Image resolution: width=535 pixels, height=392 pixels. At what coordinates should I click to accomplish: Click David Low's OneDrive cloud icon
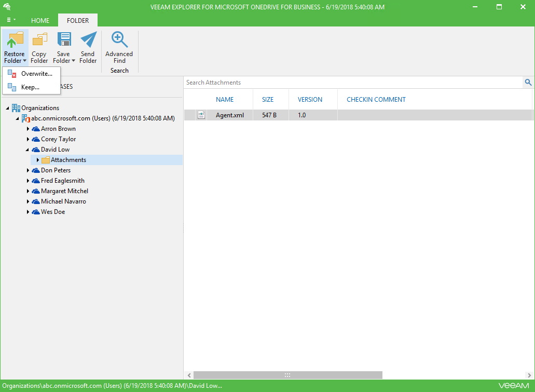coord(36,150)
